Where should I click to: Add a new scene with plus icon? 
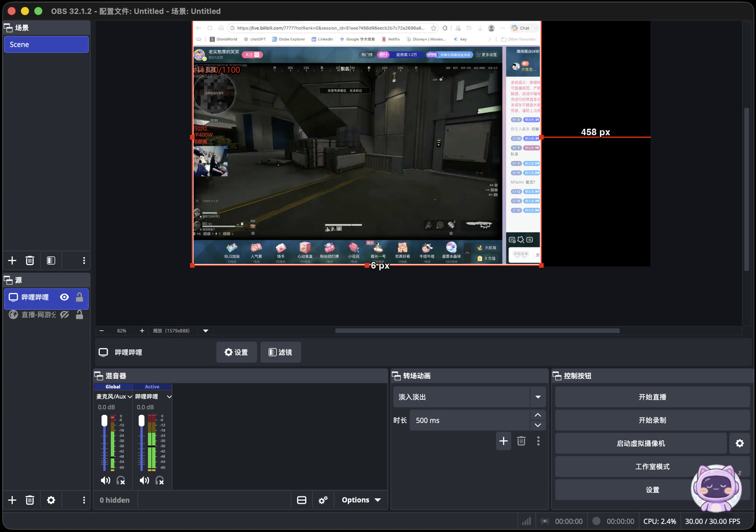(12, 260)
